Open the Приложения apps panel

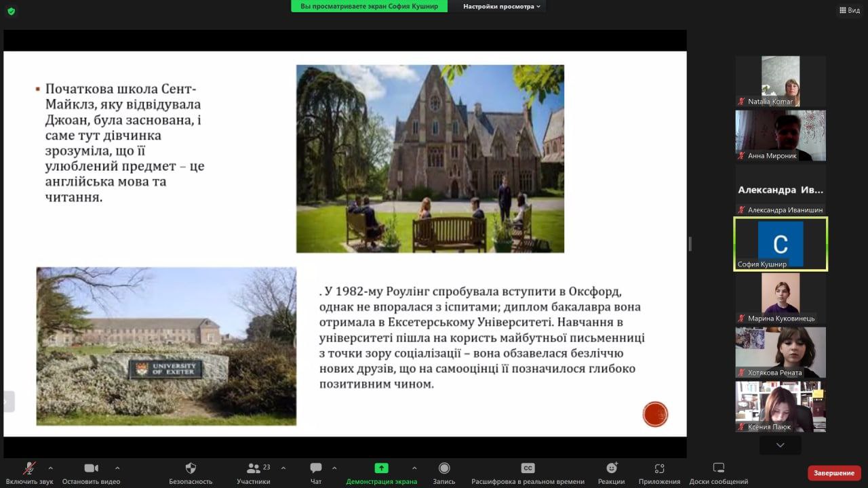coord(659,473)
